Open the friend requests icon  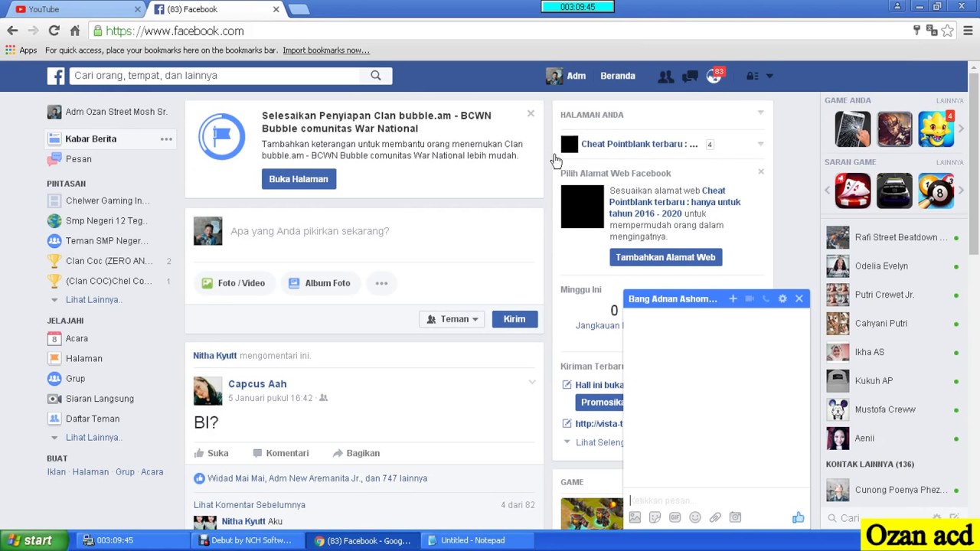[665, 76]
